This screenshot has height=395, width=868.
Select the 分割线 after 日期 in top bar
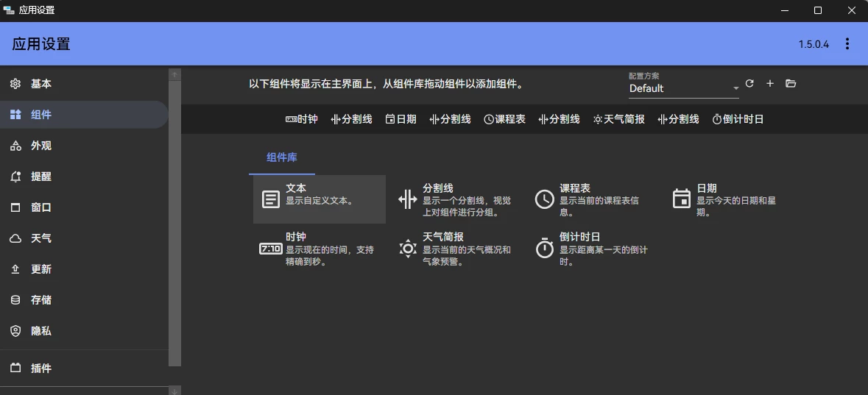pos(450,119)
